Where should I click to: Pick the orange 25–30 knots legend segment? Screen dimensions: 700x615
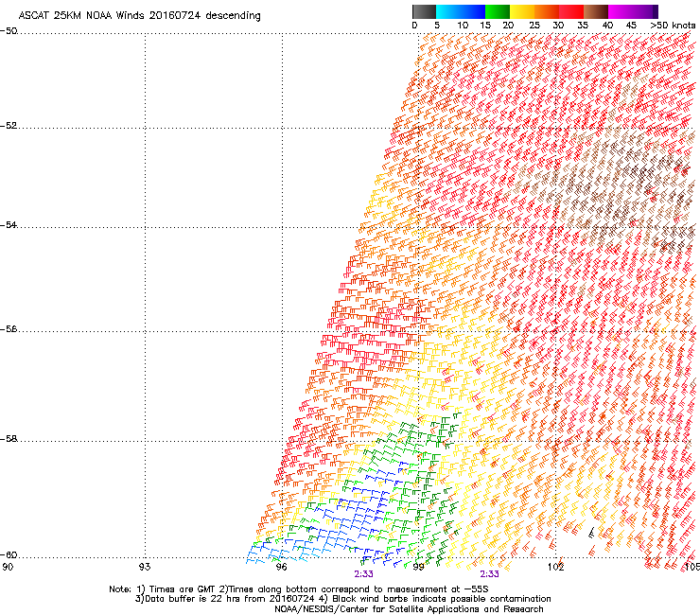click(x=547, y=11)
